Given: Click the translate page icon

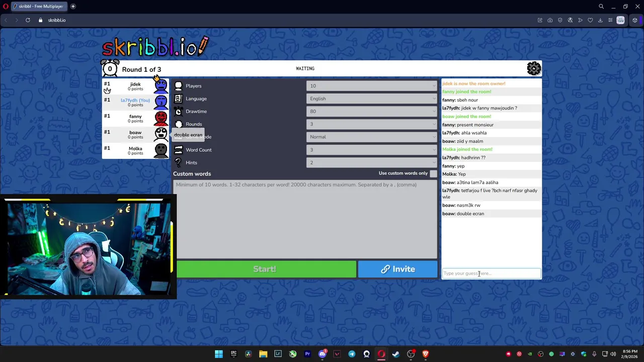Looking at the screenshot, I should click(570, 20).
